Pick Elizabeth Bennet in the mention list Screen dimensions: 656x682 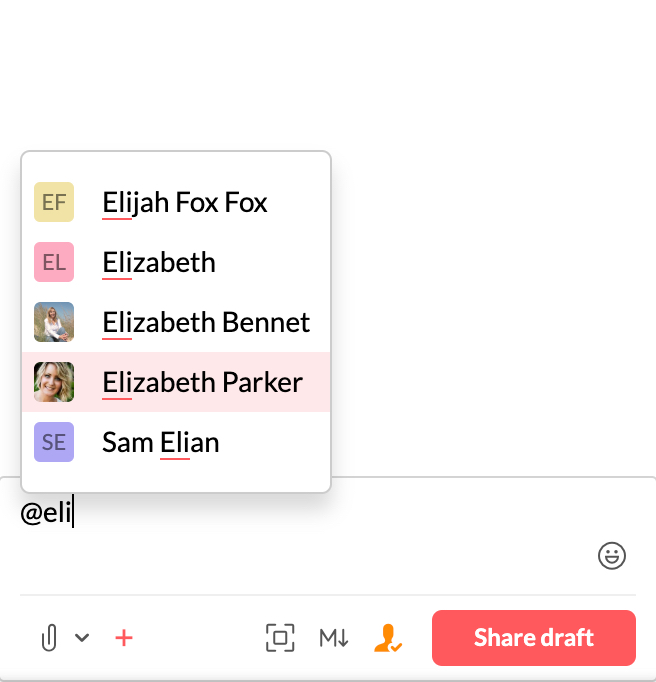[x=206, y=323]
